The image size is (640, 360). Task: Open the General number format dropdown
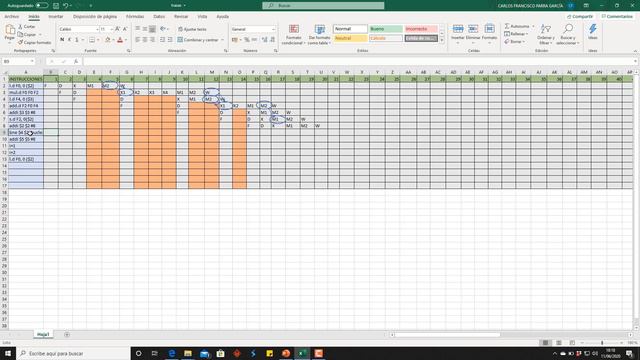coord(273,29)
